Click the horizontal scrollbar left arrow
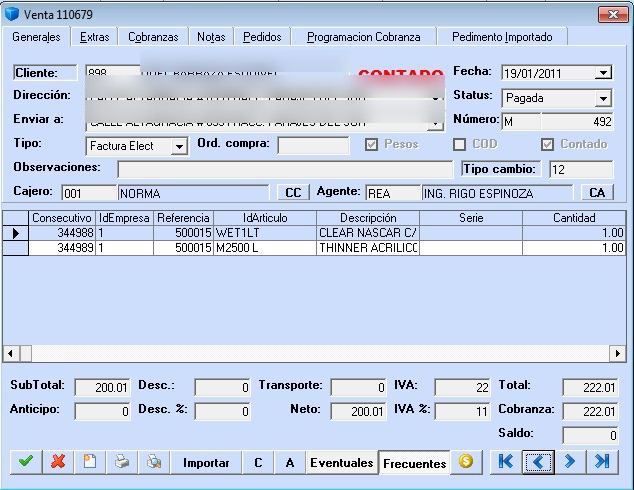Viewport: 634px width, 490px height. 11,353
